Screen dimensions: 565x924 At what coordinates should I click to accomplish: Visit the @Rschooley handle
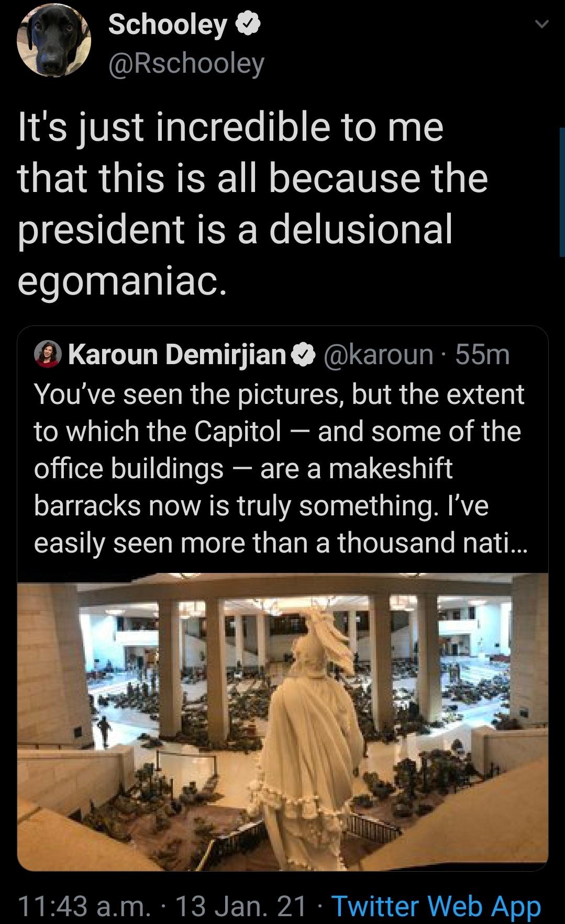coord(186,64)
